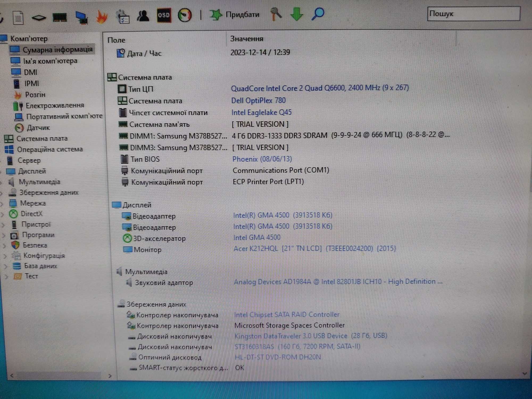532x399 pixels.
Task: Open the Analog Devices AD1984A link
Action: (338, 282)
